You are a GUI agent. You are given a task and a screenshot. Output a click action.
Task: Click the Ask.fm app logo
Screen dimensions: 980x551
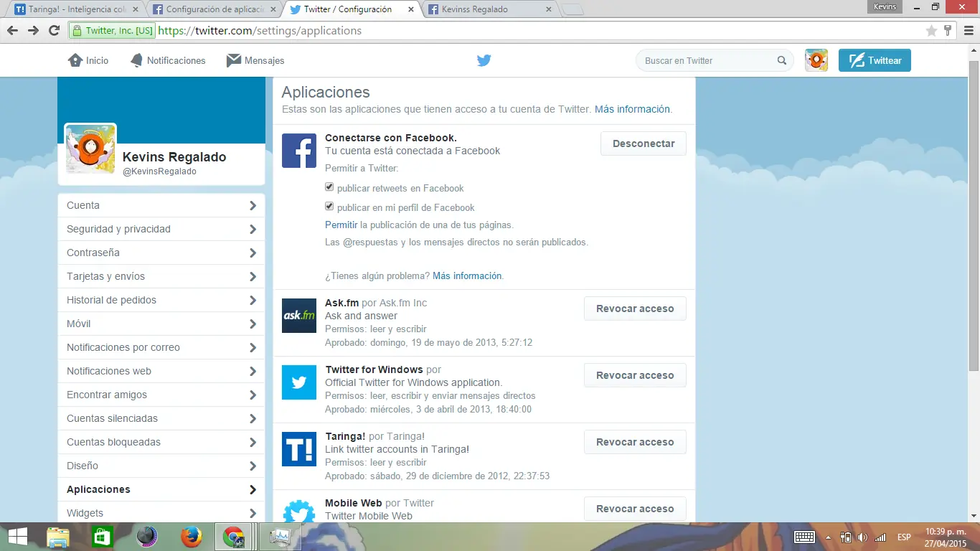pos(299,316)
